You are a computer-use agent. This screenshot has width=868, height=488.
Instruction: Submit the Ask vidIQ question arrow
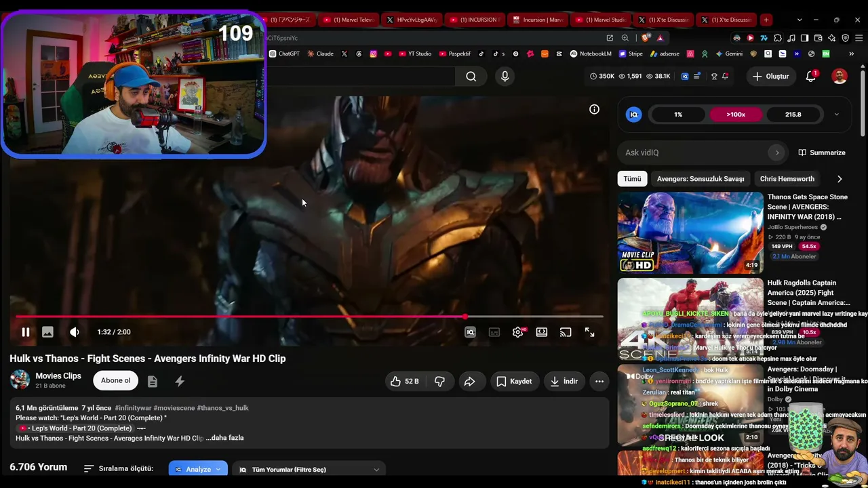tap(777, 152)
